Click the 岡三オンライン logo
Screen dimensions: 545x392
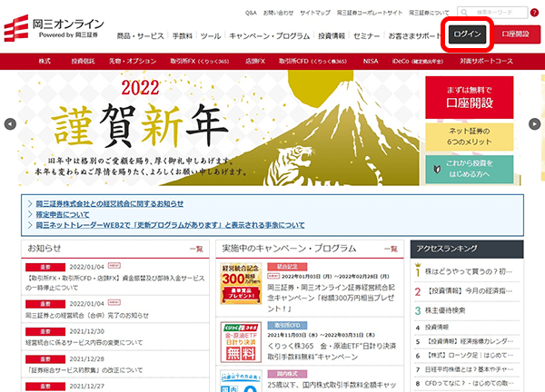coord(54,28)
